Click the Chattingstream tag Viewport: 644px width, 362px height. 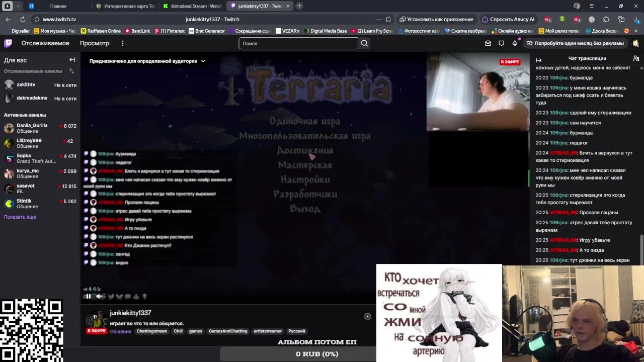(151, 331)
